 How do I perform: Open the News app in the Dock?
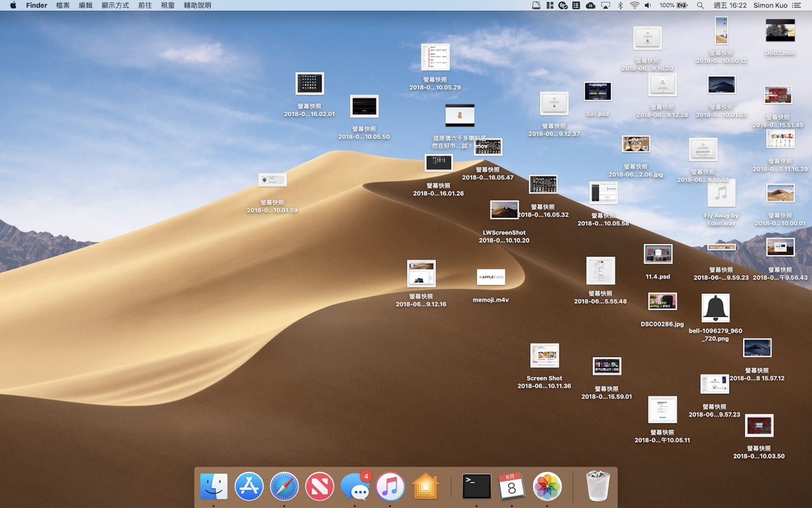(x=320, y=486)
